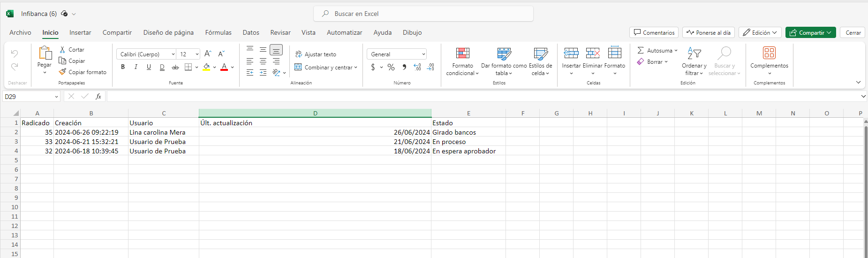This screenshot has height=258, width=868.
Task: Click the green Compartir button
Action: coord(810,32)
